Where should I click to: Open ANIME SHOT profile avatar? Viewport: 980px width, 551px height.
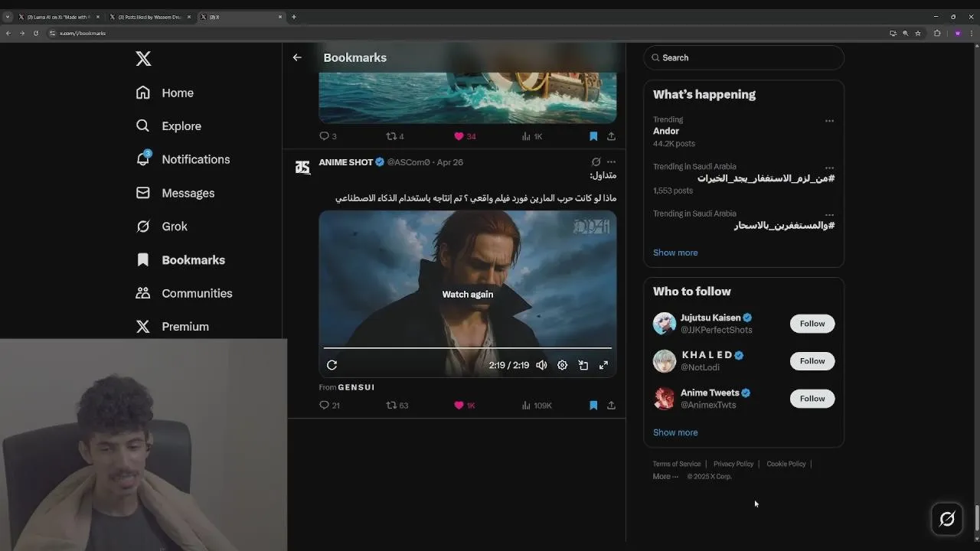303,167
